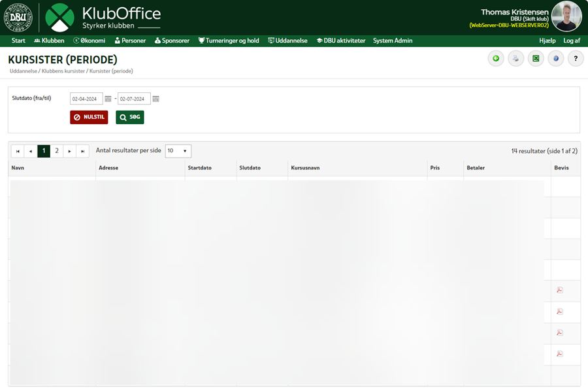The image size is (588, 391).
Task: Click Hjælp in the top bar
Action: [x=547, y=41]
